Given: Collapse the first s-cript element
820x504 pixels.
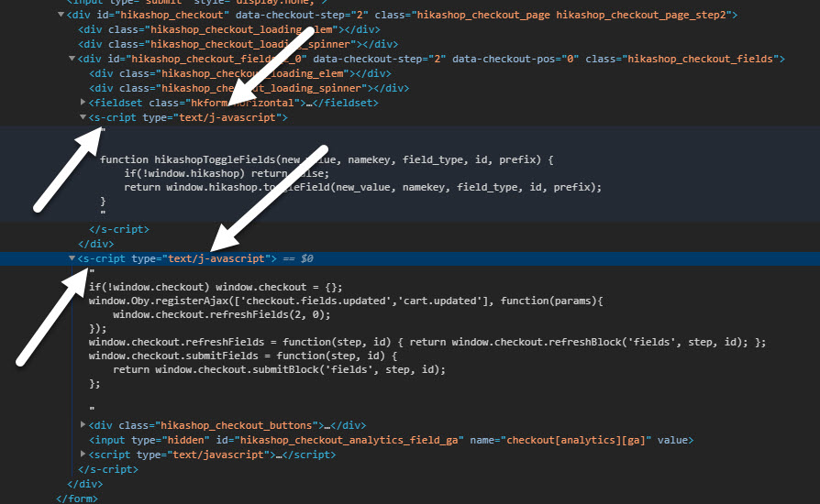Looking at the screenshot, I should (83, 117).
